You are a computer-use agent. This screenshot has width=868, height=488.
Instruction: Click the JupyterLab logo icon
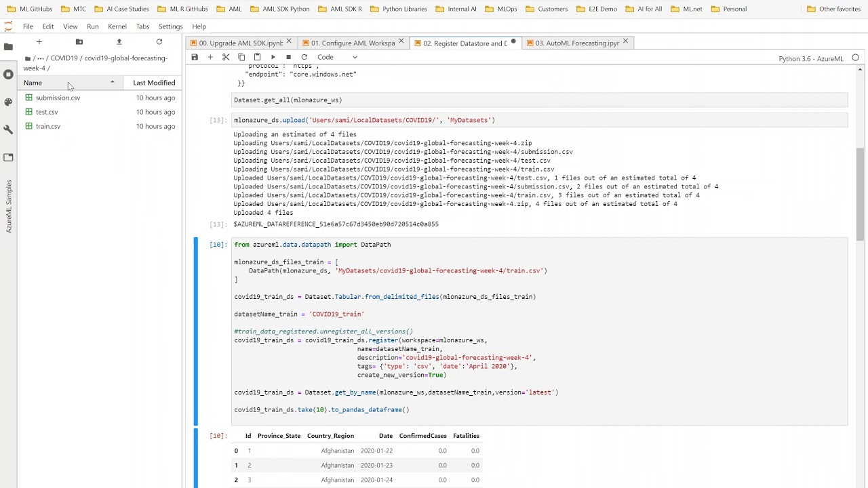coord(8,26)
